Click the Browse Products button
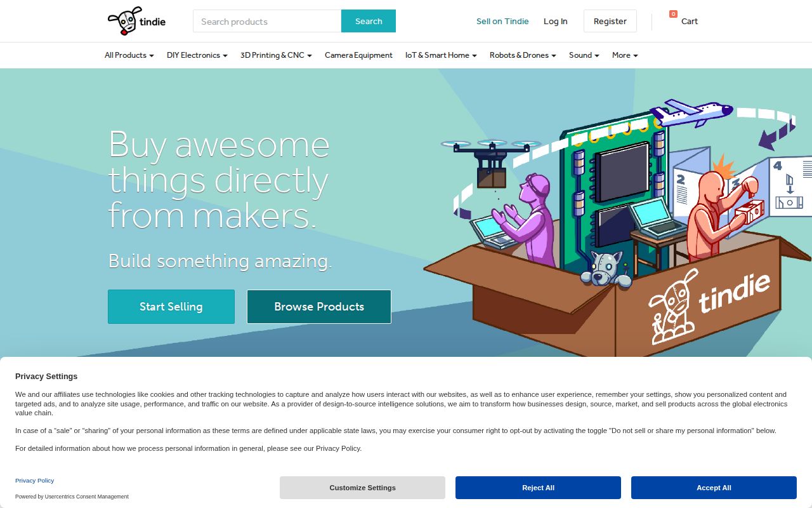812x508 pixels. [x=319, y=307]
